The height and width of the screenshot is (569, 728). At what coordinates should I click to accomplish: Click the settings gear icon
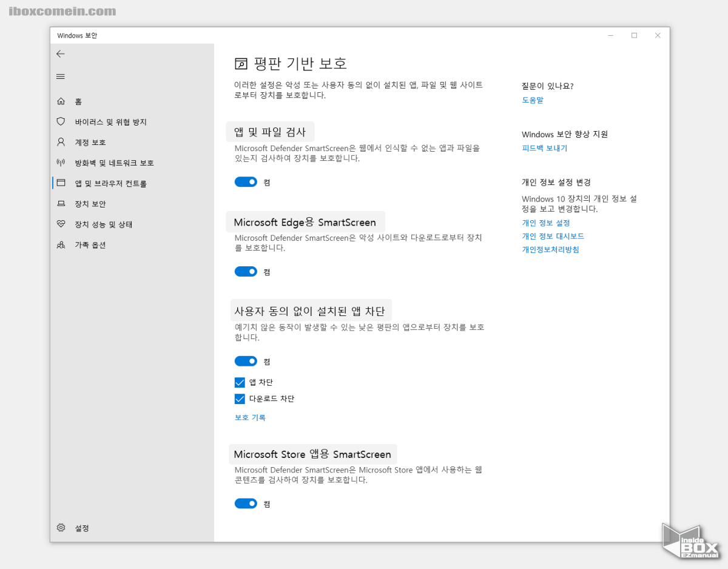pyautogui.click(x=61, y=528)
